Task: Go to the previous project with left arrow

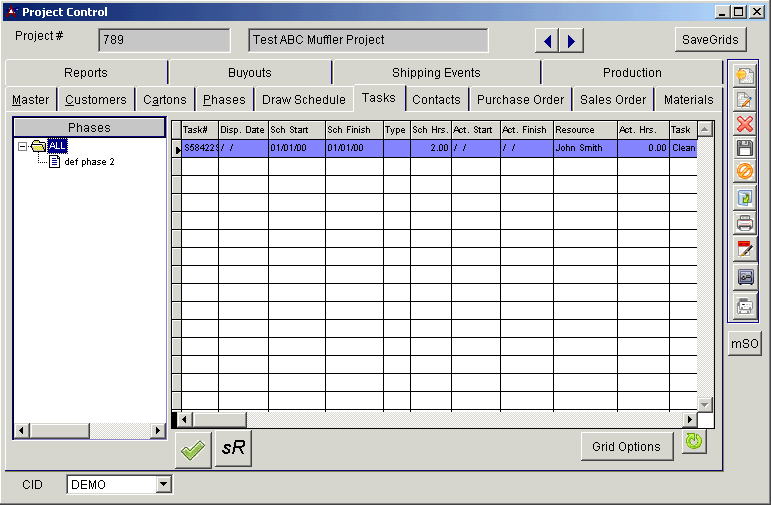Action: (x=547, y=41)
